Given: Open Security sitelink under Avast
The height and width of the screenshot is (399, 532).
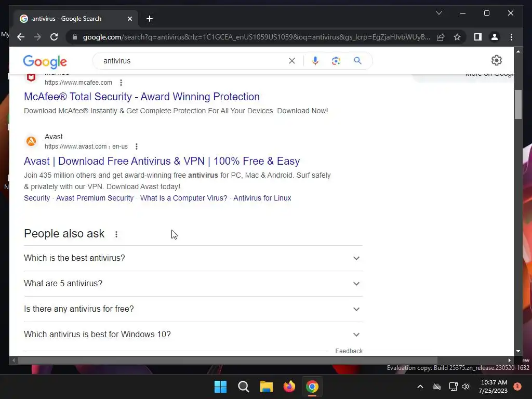Looking at the screenshot, I should pos(37,198).
